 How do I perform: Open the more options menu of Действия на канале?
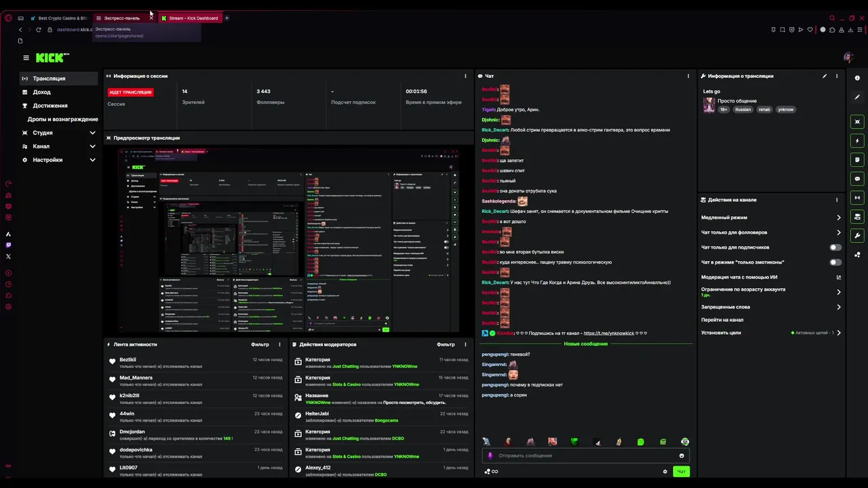point(837,200)
